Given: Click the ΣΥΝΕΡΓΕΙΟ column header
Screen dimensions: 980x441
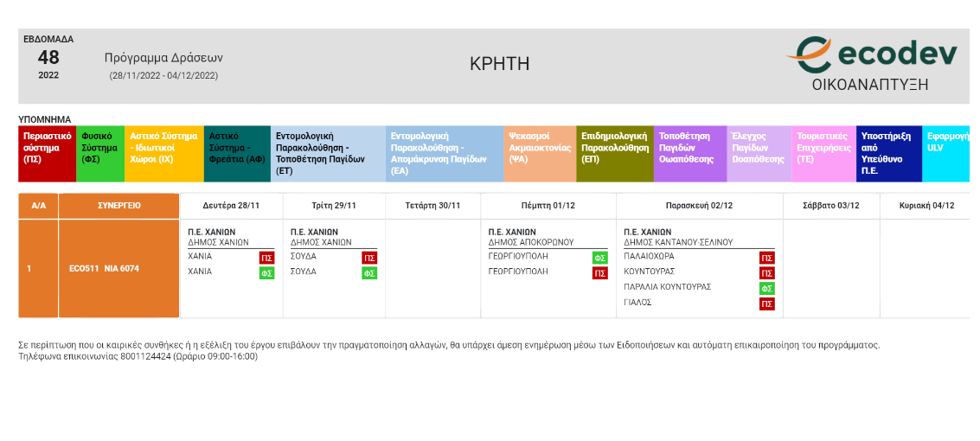Looking at the screenshot, I should pyautogui.click(x=118, y=206).
